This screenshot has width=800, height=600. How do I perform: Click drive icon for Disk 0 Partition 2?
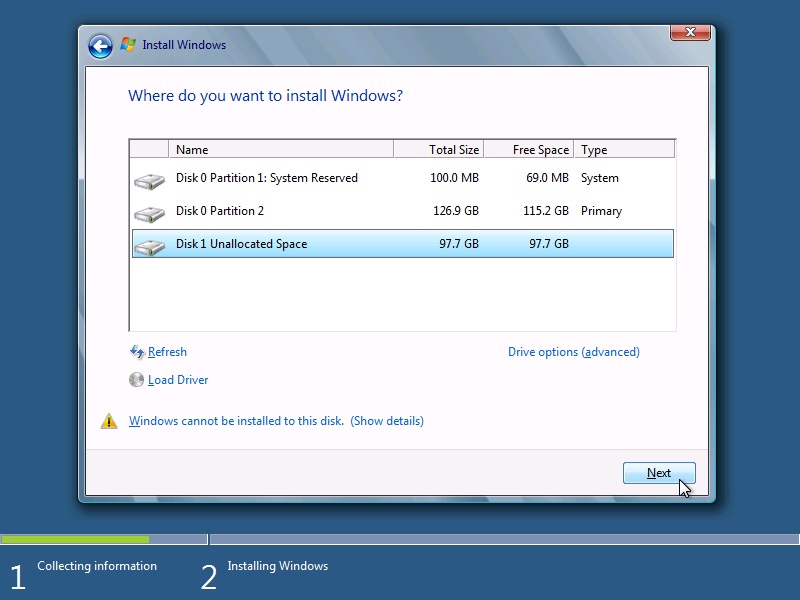(x=149, y=214)
